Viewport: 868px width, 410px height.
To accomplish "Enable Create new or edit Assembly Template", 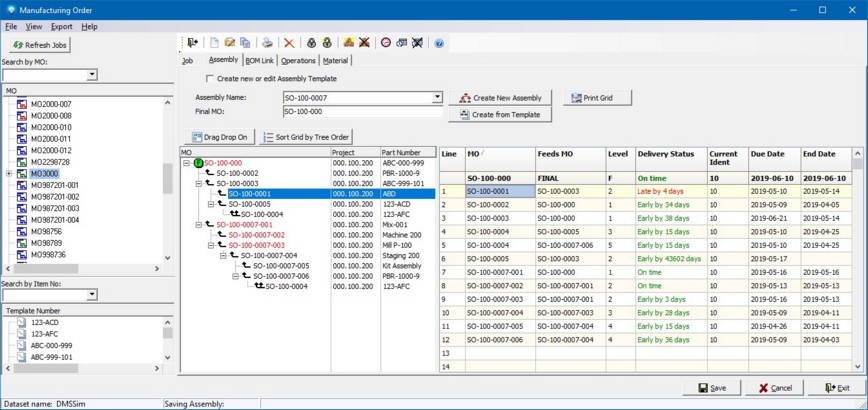I will click(x=210, y=78).
